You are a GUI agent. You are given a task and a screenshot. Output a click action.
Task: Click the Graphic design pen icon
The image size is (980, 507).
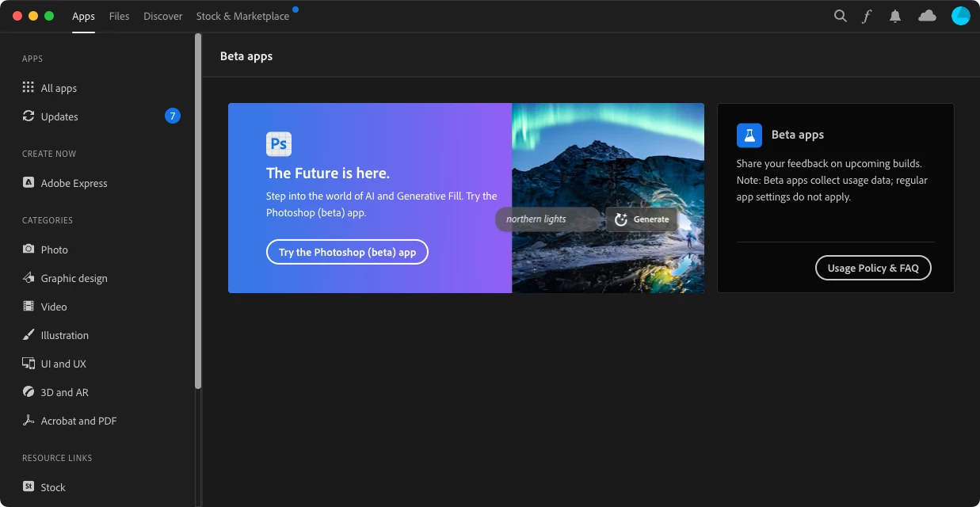29,277
